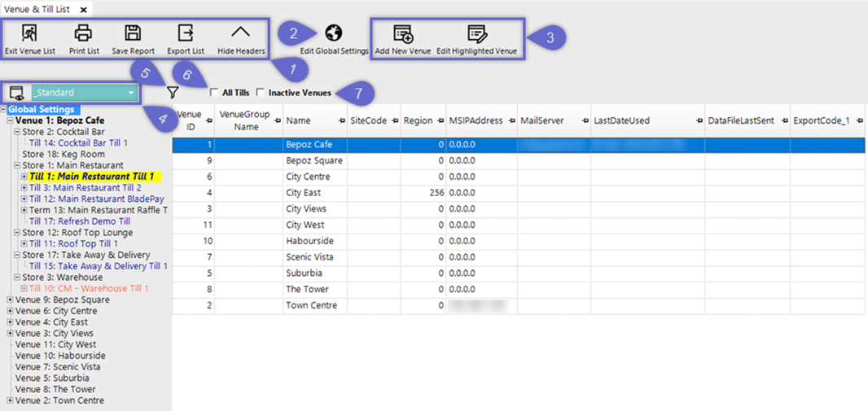Enable the All Tills checkbox
This screenshot has width=868, height=411.
214,93
